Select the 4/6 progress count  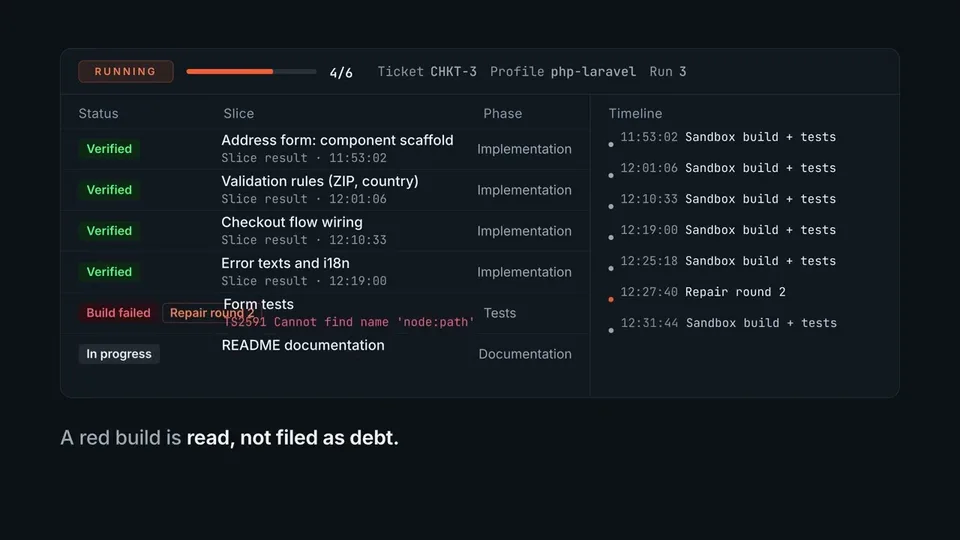(341, 72)
